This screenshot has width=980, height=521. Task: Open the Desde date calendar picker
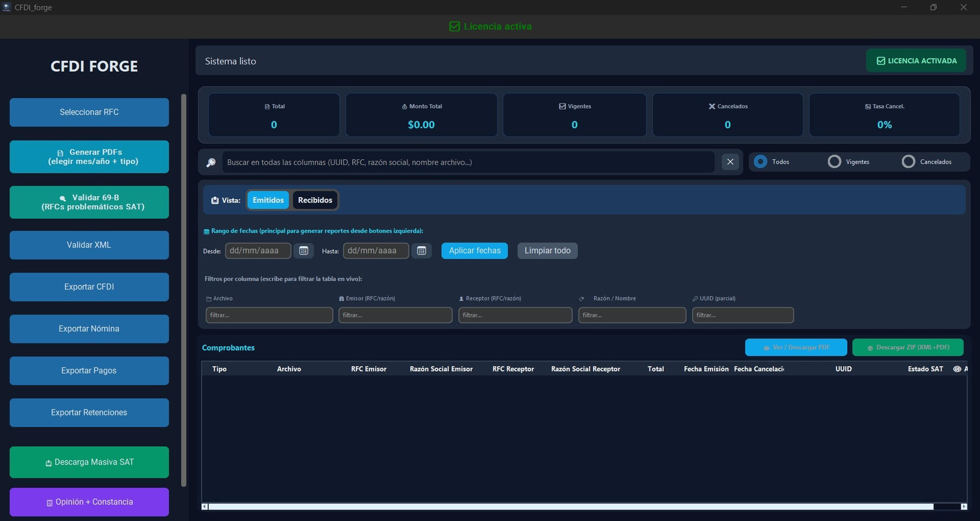tap(304, 250)
